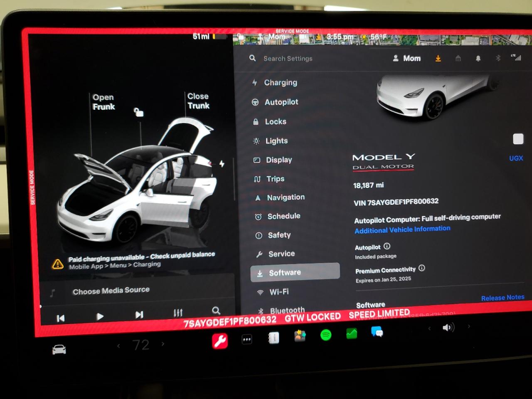Image resolution: width=532 pixels, height=399 pixels.
Task: Open the owner's manual notebook app
Action: coord(273,338)
